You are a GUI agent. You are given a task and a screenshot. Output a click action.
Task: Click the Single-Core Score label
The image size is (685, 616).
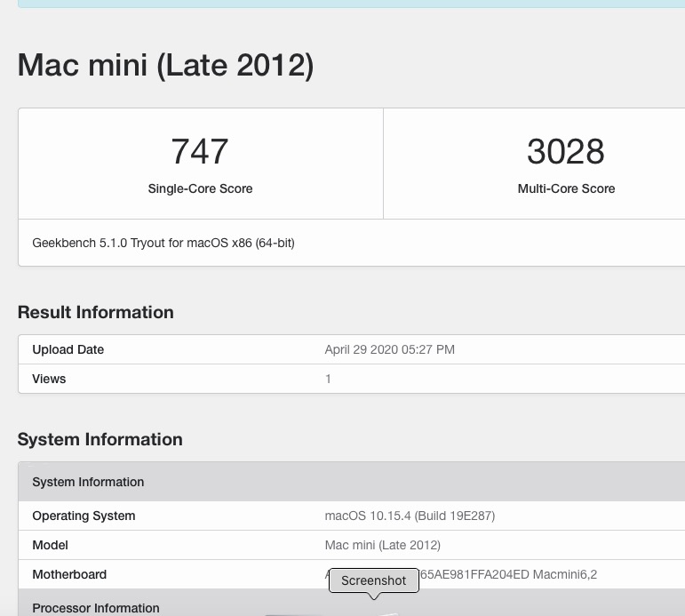(x=200, y=188)
